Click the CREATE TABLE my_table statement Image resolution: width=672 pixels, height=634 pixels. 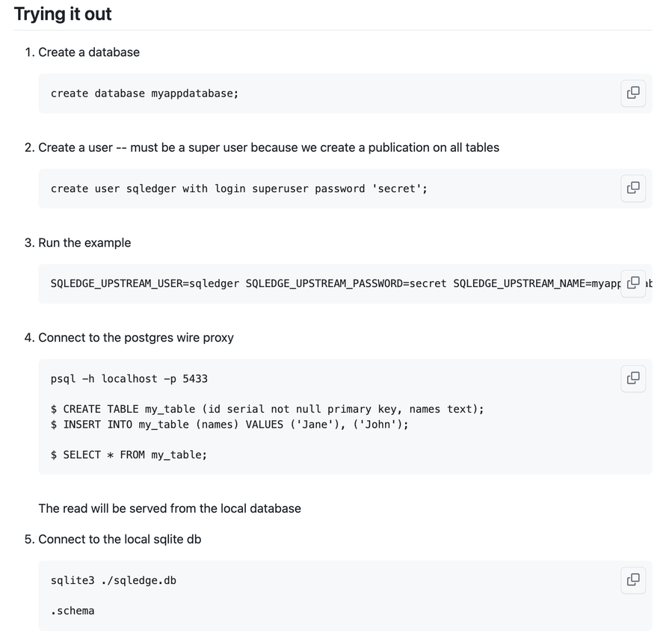[x=267, y=410]
